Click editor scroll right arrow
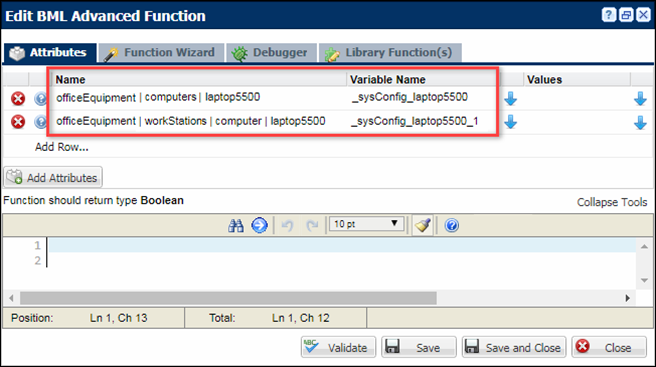 click(628, 298)
